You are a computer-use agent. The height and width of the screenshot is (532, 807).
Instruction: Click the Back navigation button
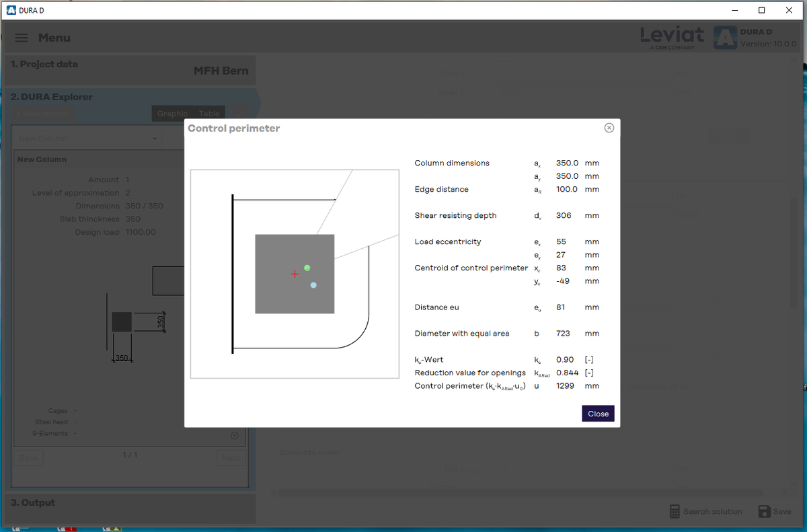pos(28,457)
